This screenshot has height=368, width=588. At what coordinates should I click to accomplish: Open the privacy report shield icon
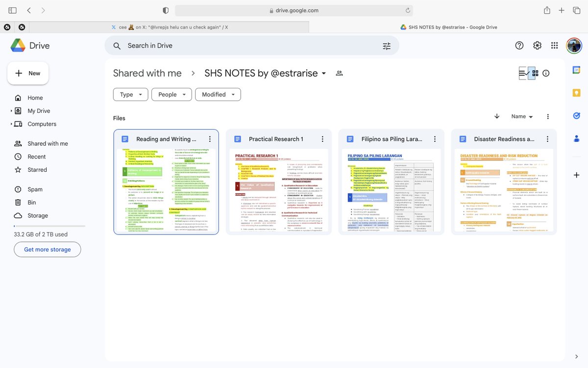click(166, 10)
